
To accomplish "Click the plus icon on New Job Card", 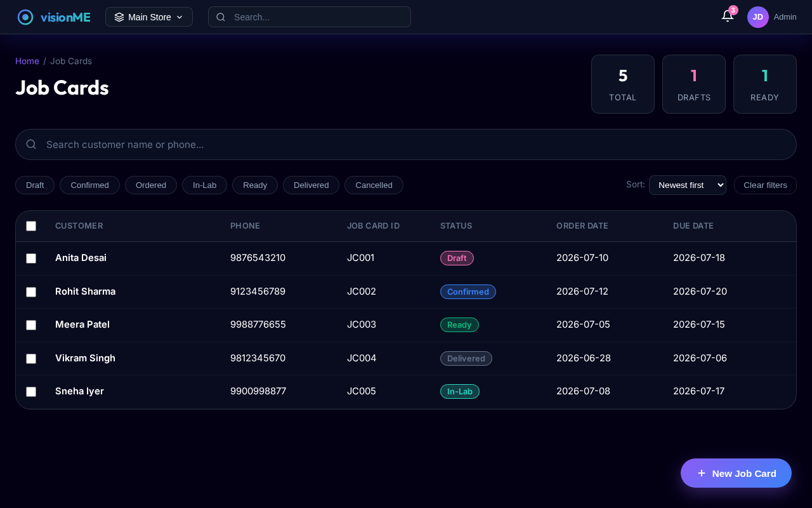I will pyautogui.click(x=702, y=473).
